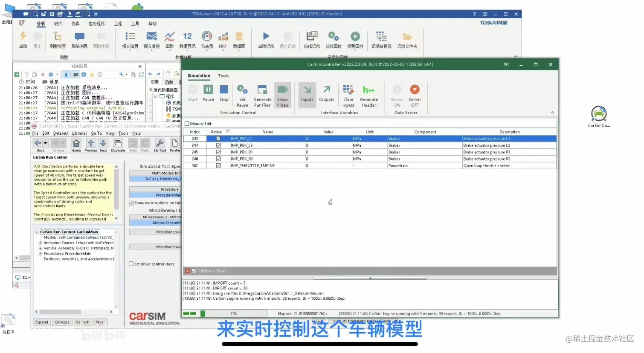Open 应用程序 ribbon tab in TSMaster
This screenshot has height=353, width=644.
pos(97,24)
